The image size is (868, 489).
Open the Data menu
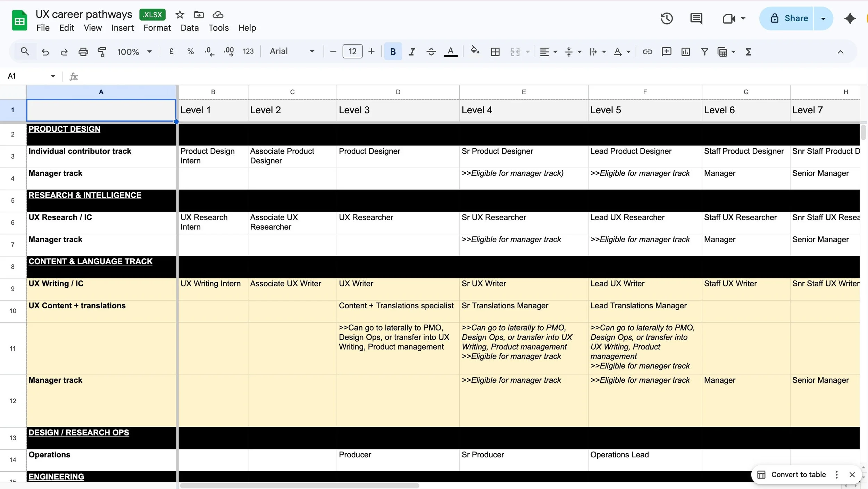(x=189, y=28)
